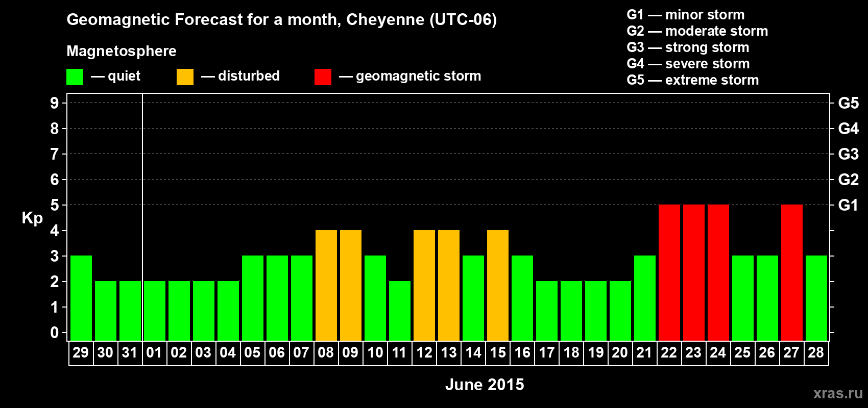Click date label 28 on the axis
Screen dimensions: 868x408
pos(816,353)
